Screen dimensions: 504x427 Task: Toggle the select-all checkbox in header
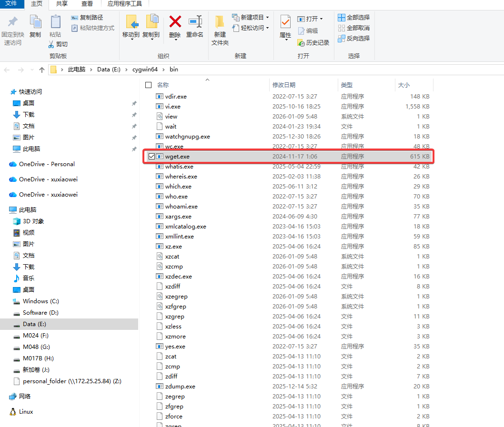(x=149, y=85)
